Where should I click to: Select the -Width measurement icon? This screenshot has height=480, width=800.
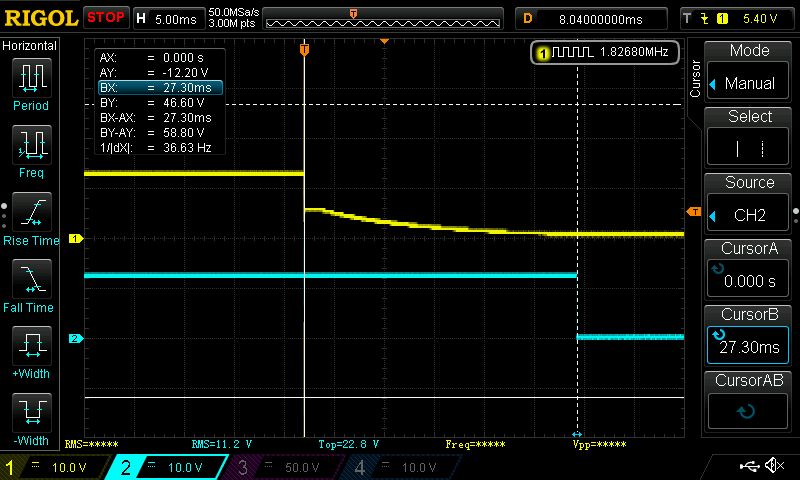tap(32, 412)
